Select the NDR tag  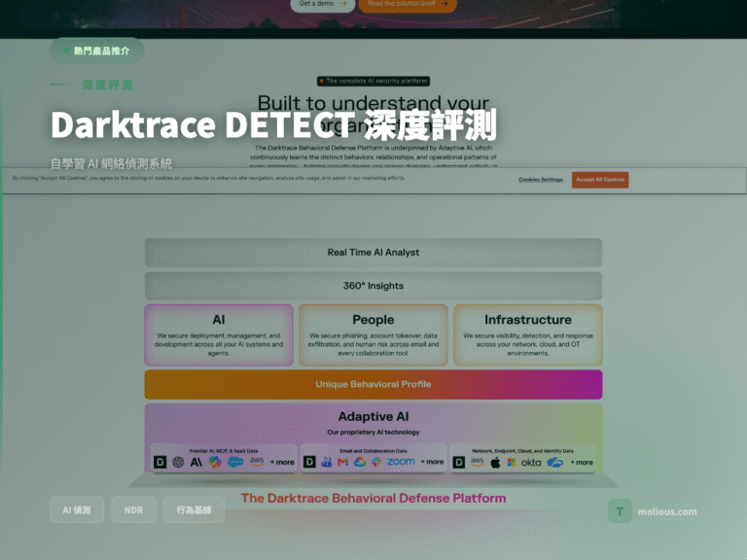[134, 510]
